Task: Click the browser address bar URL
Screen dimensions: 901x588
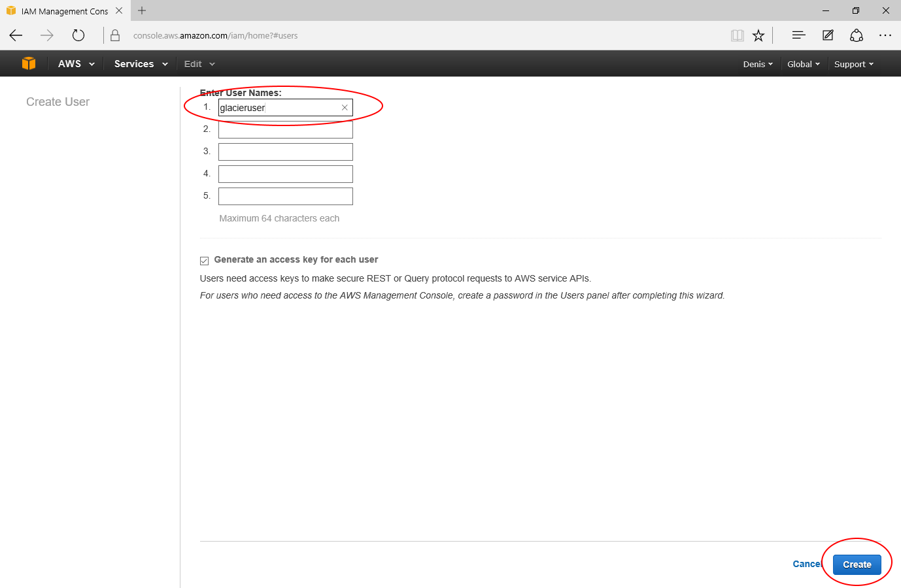Action: [x=216, y=36]
